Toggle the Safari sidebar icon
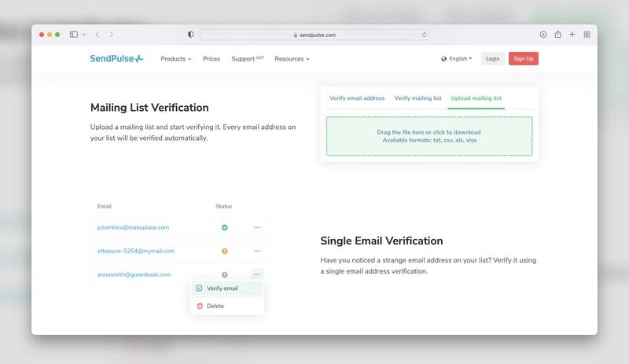 74,35
